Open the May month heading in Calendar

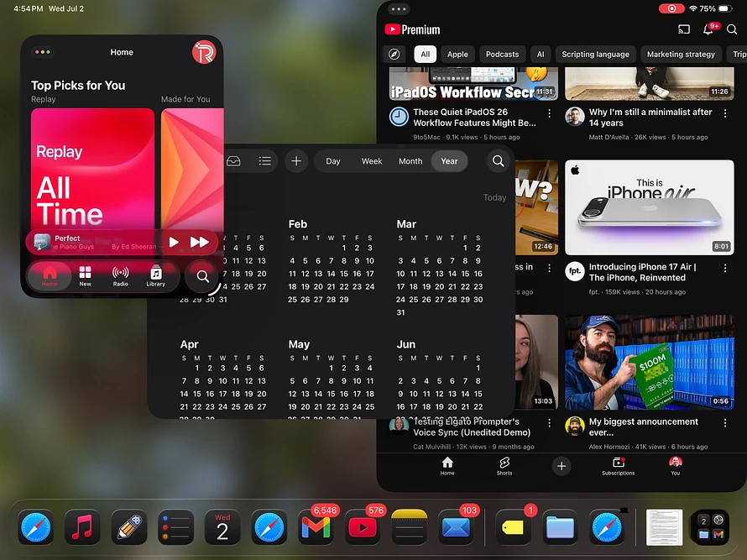(299, 344)
